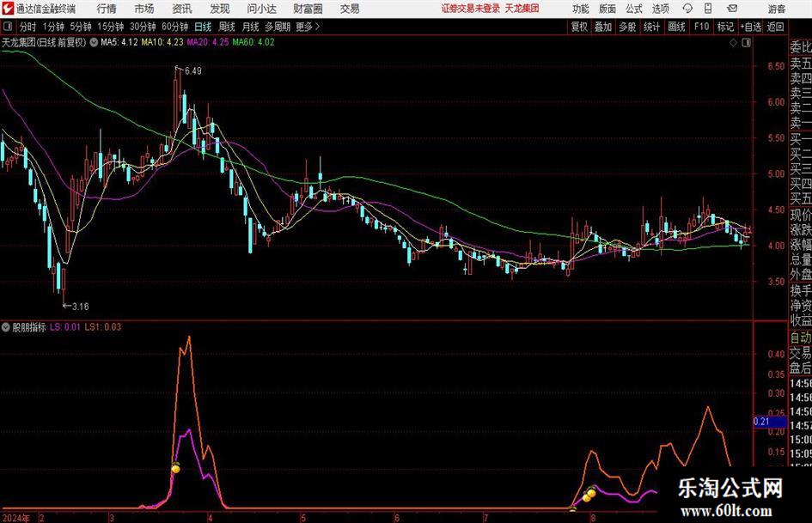Switch to 分时 chart tab

tap(28, 27)
